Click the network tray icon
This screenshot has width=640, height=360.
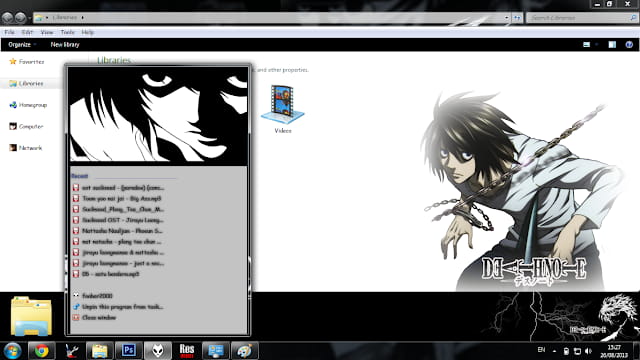(577, 351)
